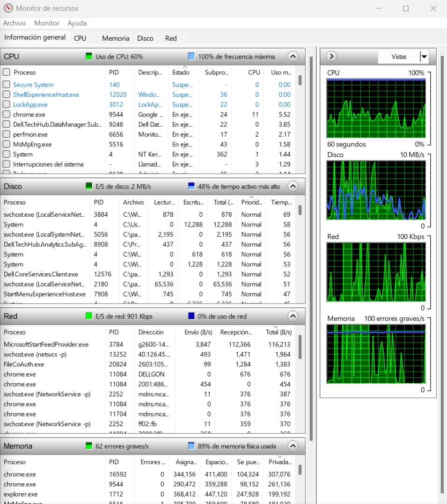Open the Monitor menu

click(47, 23)
